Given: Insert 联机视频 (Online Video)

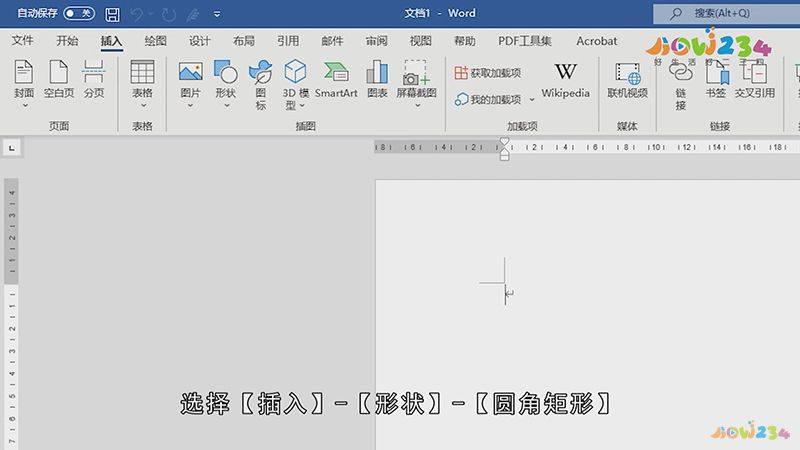Looking at the screenshot, I should tap(627, 79).
